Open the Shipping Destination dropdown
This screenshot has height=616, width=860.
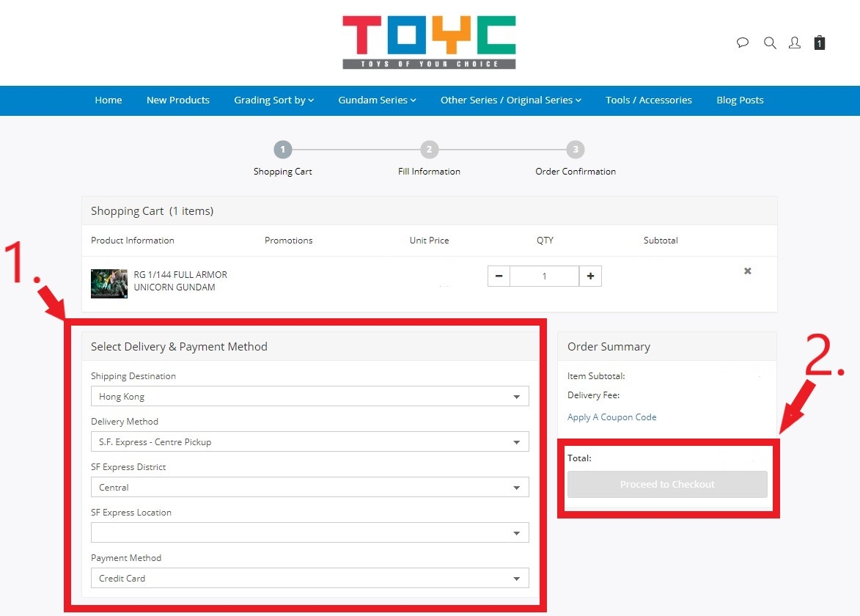(x=309, y=397)
